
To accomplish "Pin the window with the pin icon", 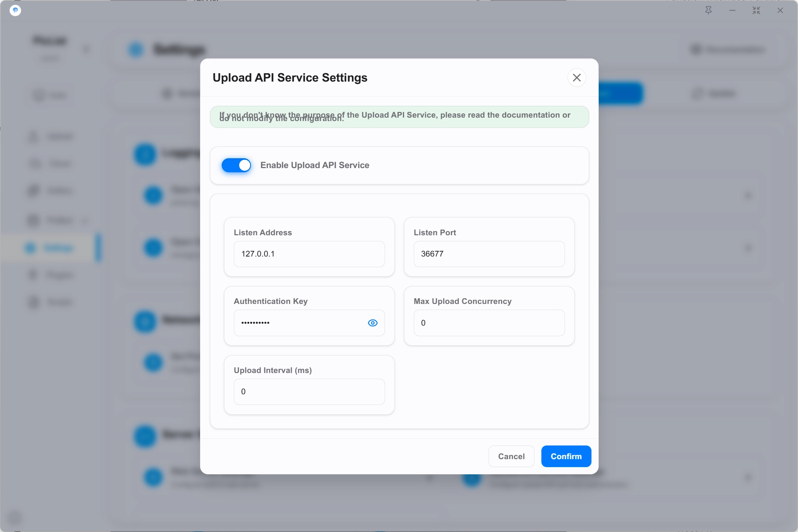I will (708, 11).
